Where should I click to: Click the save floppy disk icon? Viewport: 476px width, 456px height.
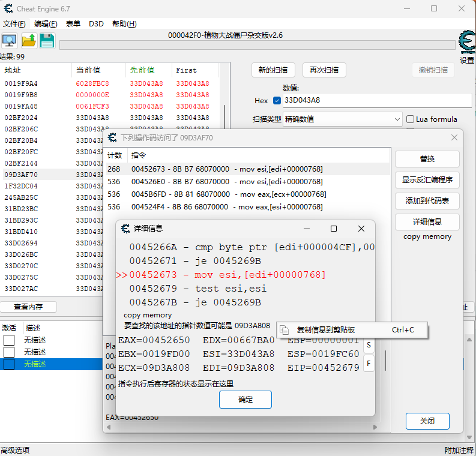[x=47, y=41]
